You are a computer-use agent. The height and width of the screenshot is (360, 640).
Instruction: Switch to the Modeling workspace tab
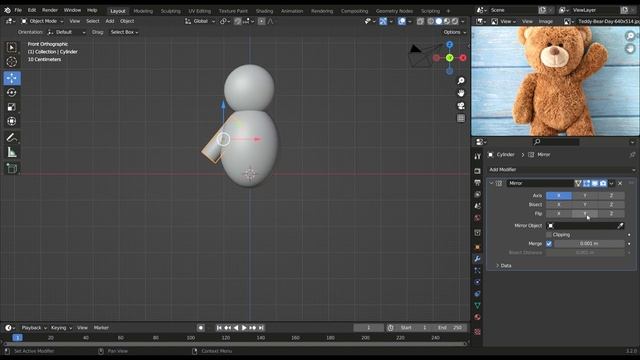pos(143,11)
